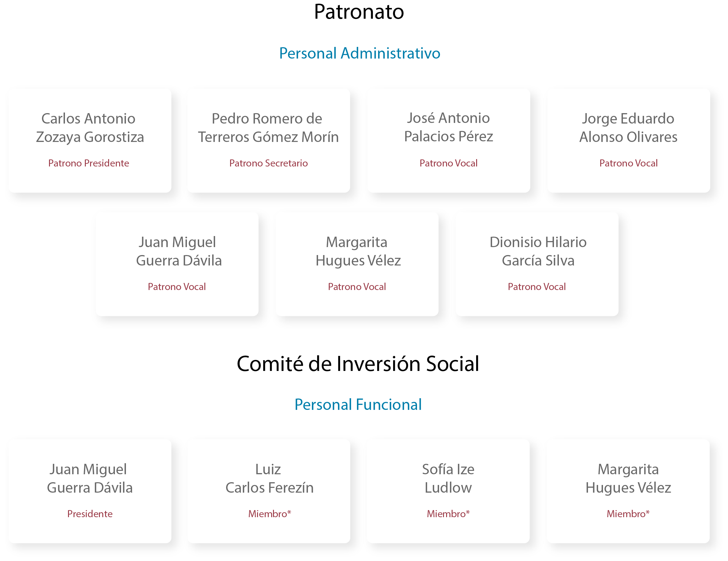The image size is (728, 561).
Task: Select the Personal Funcional subtitle
Action: pos(358,405)
